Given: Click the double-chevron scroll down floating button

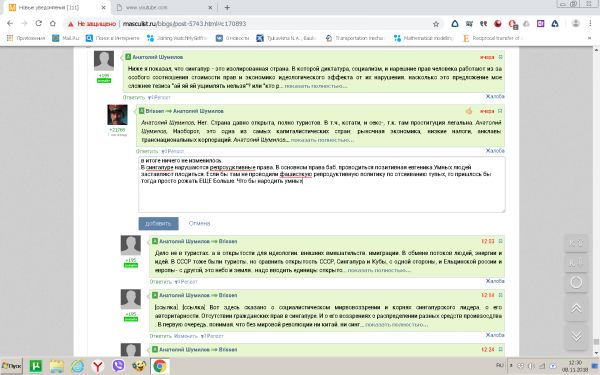Looking at the screenshot, I should point(576,336).
